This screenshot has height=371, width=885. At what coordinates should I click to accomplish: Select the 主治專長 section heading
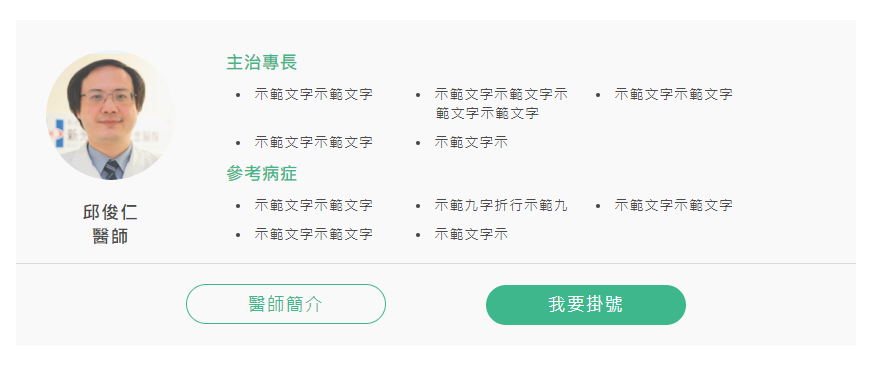point(262,63)
